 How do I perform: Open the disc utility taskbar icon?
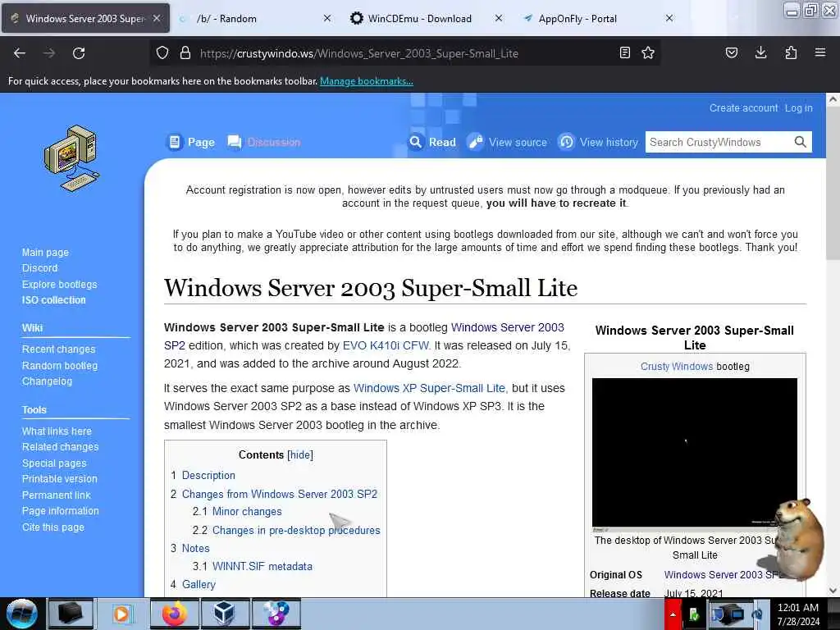276,614
